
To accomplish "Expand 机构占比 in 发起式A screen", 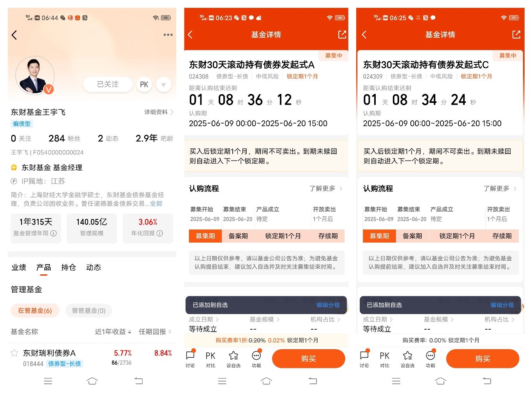I will click(x=325, y=320).
